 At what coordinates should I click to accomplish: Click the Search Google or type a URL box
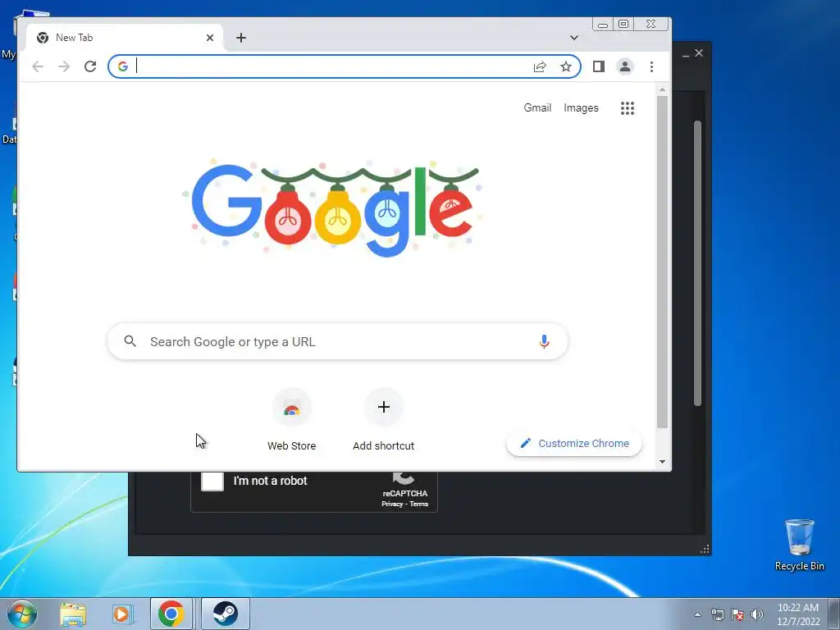337,341
